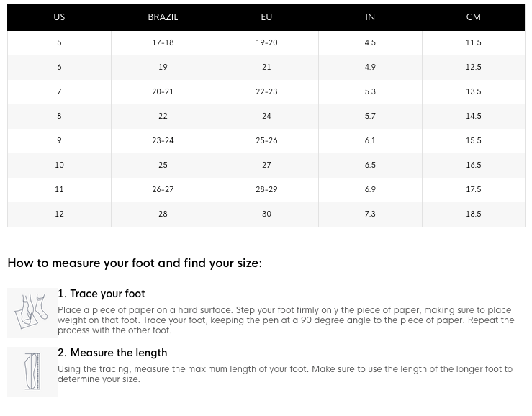Click the IN column header

tap(370, 17)
